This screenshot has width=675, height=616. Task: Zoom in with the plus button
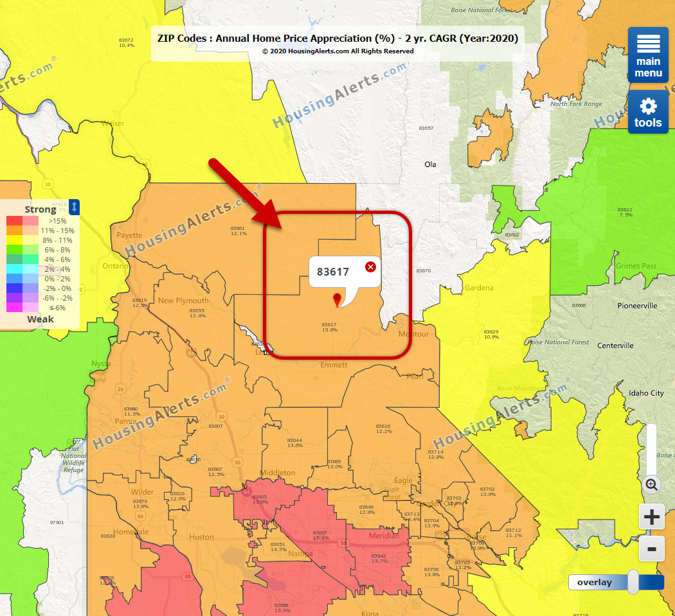(x=651, y=516)
